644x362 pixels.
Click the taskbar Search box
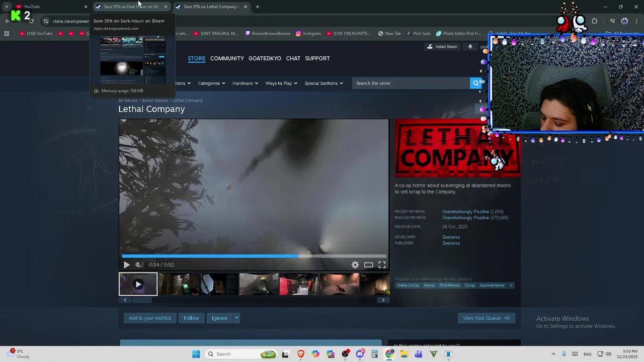(x=242, y=354)
